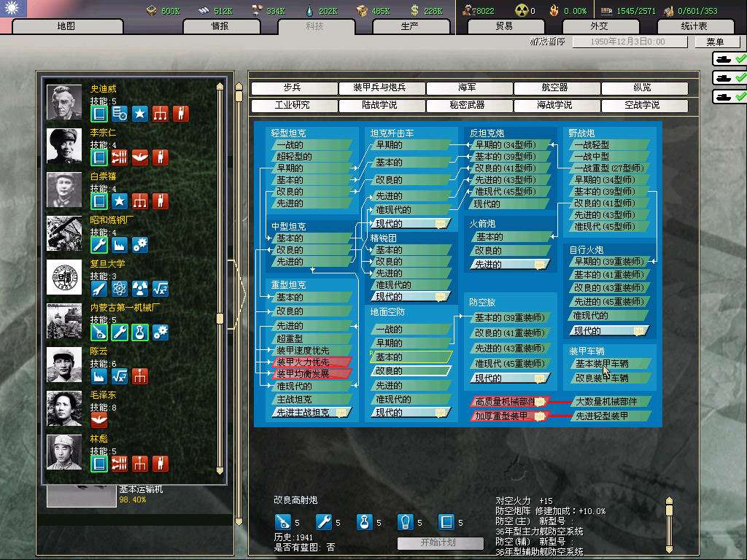Click the lightbulb component icon under 改良高射炮
The image size is (747, 560).
pyautogui.click(x=405, y=522)
